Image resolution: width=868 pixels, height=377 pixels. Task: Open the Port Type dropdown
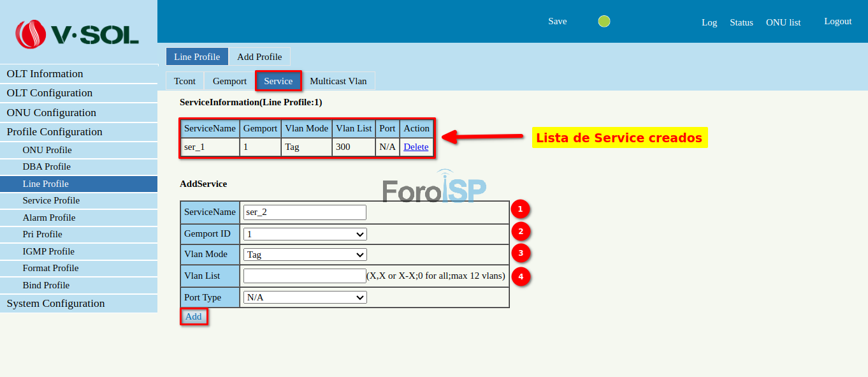[x=304, y=297]
